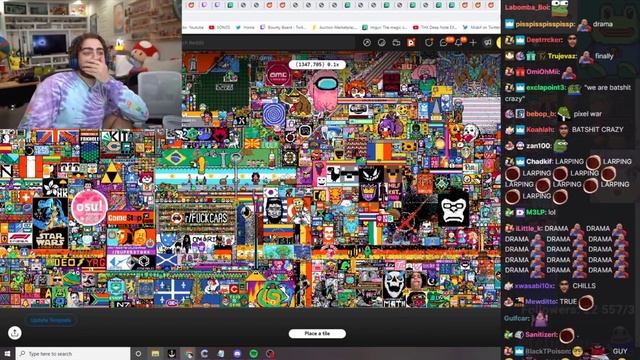Open the Auction Marketplace bookmark
The width and height of the screenshot is (640, 360).
[x=334, y=27]
